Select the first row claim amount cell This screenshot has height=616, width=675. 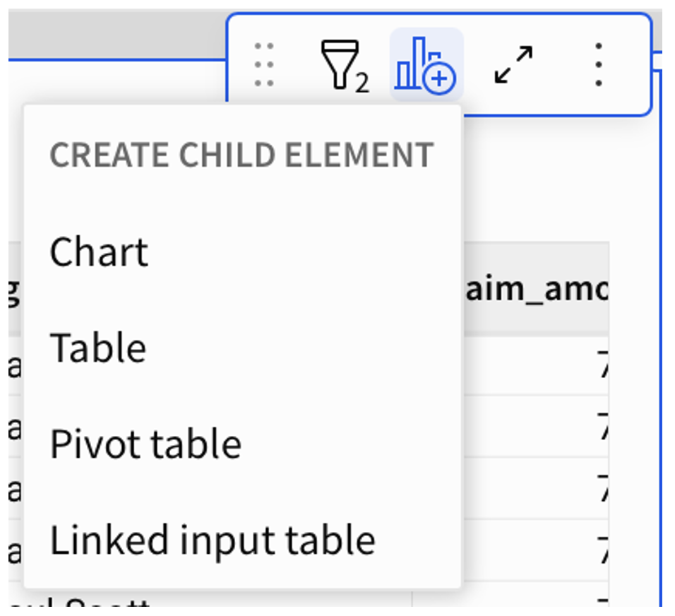[535, 365]
